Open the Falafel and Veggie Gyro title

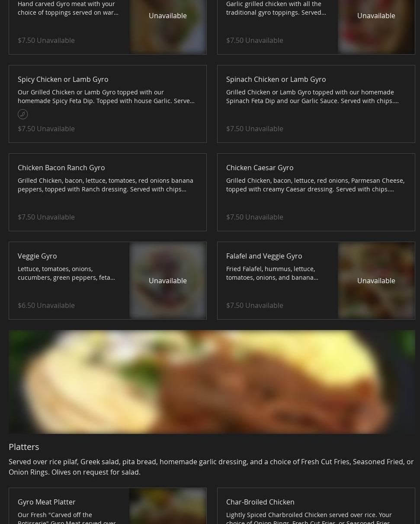pyautogui.click(x=264, y=256)
